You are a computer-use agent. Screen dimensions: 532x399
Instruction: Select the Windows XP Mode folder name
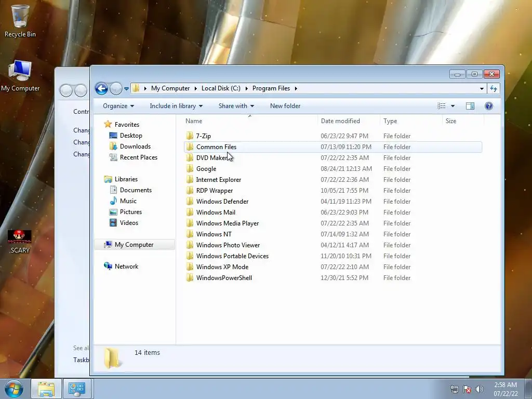[x=222, y=267]
